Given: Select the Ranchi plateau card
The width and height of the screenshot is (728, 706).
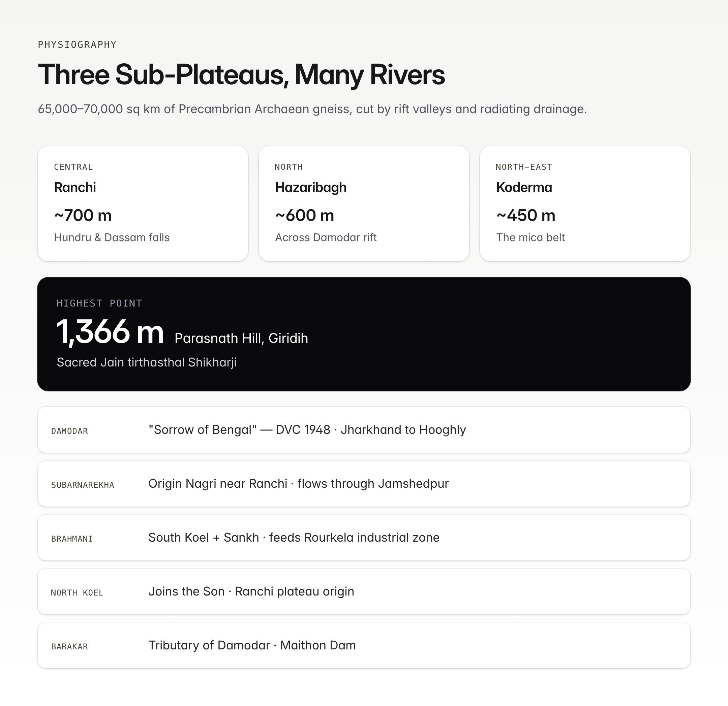Looking at the screenshot, I should pos(143,203).
